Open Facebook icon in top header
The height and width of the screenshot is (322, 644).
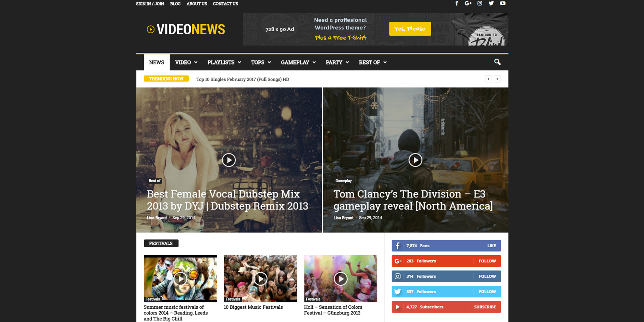457,3
